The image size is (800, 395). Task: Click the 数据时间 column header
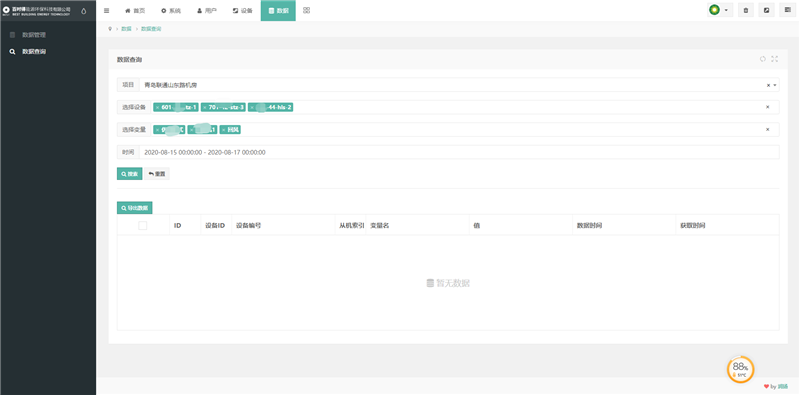(x=589, y=225)
